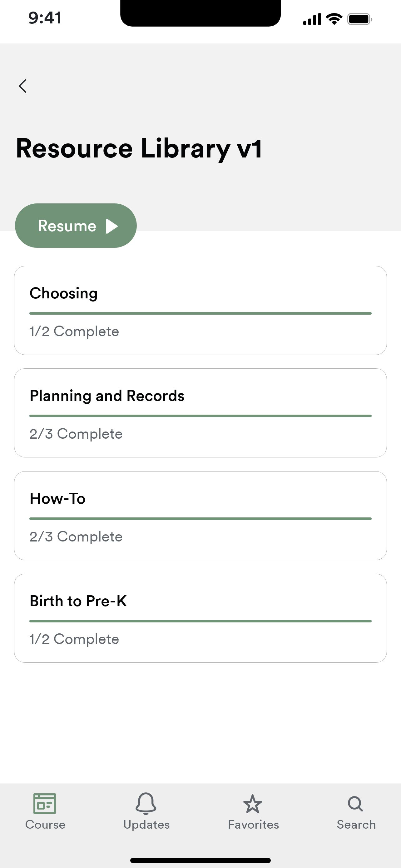Select the Updates tab label
Screen dimensions: 401x868
click(146, 825)
